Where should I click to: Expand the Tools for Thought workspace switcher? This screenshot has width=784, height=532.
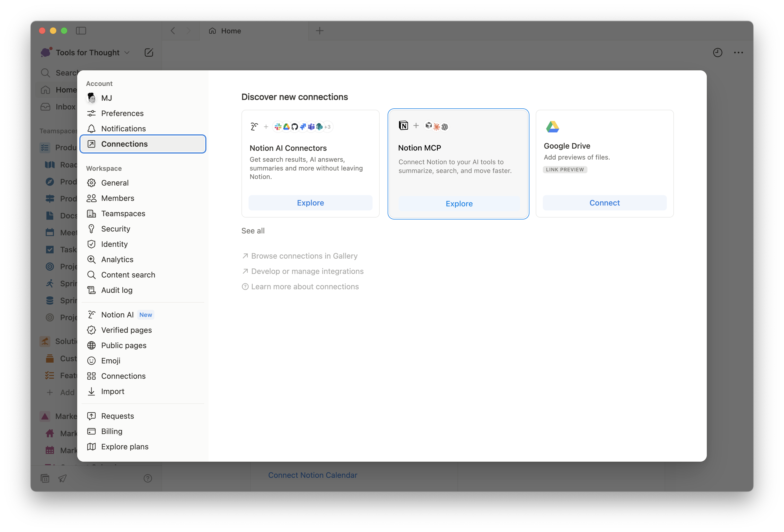click(x=88, y=52)
